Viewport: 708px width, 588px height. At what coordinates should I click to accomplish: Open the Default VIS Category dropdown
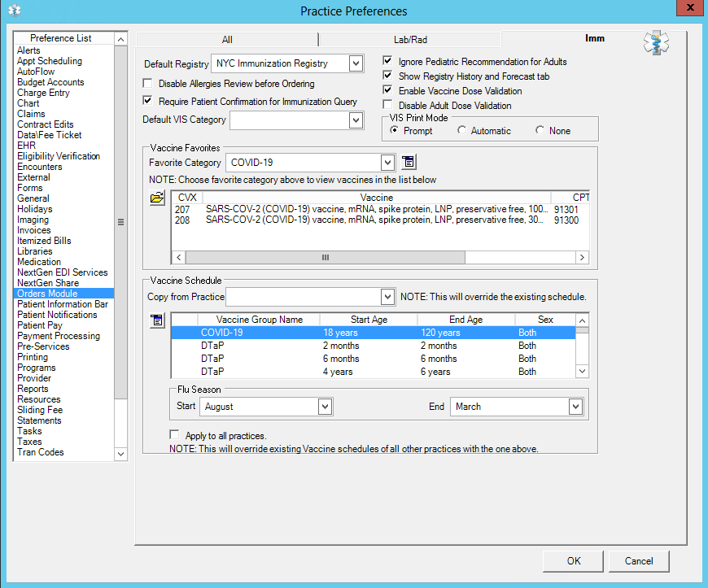[x=356, y=120]
